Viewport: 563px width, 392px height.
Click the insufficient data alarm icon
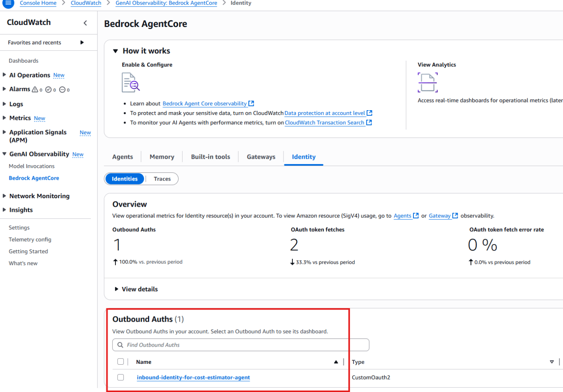click(62, 89)
